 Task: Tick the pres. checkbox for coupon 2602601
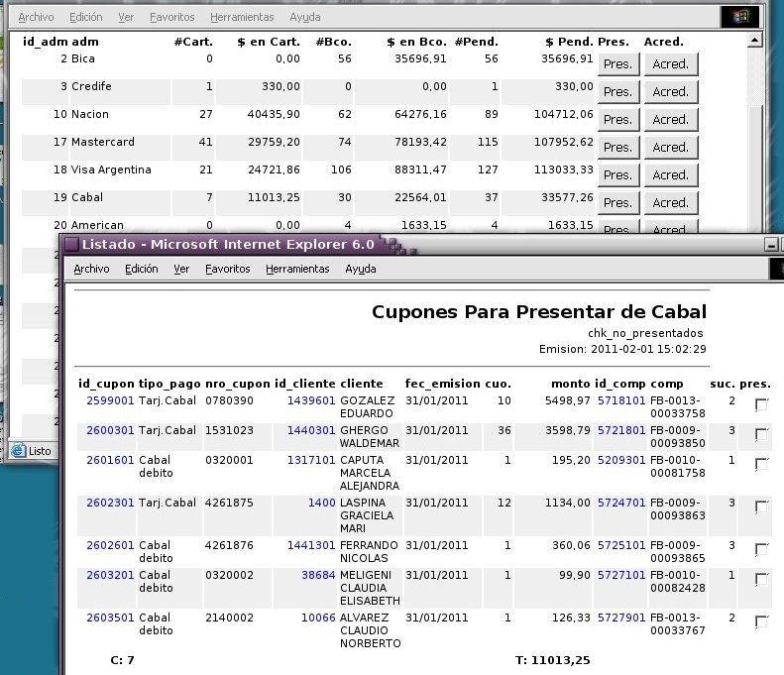pyautogui.click(x=761, y=548)
